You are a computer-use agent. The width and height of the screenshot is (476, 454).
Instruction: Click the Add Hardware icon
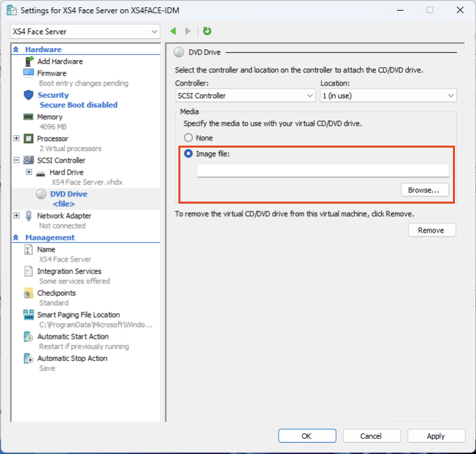click(x=29, y=61)
